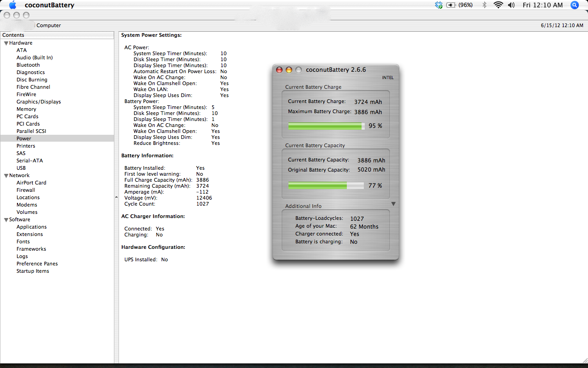Image resolution: width=588 pixels, height=368 pixels.
Task: Click the volume speaker icon in menu bar
Action: click(511, 5)
